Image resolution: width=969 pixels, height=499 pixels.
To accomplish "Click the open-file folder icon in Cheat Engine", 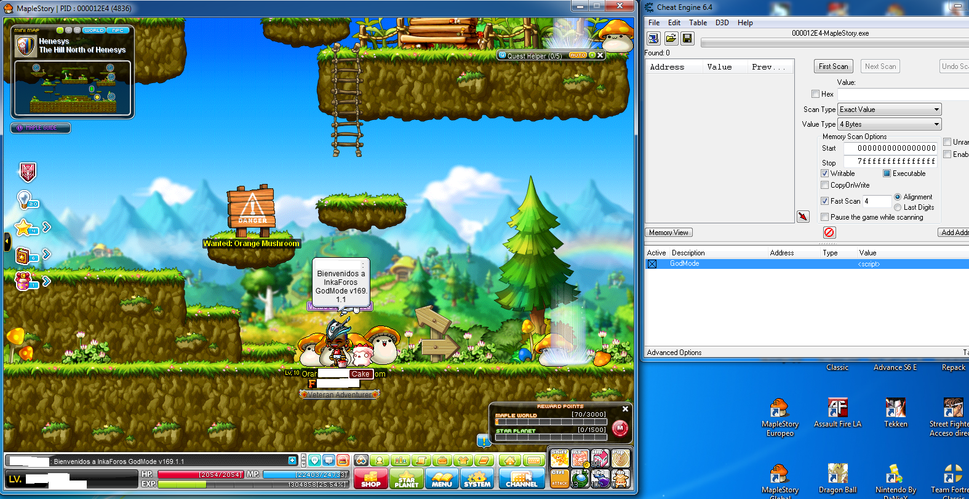I will coord(671,40).
